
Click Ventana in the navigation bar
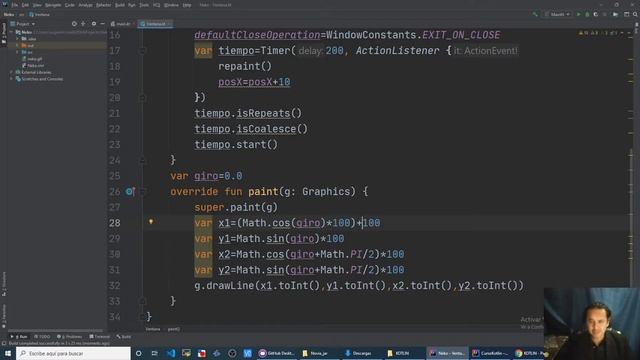[x=39, y=14]
